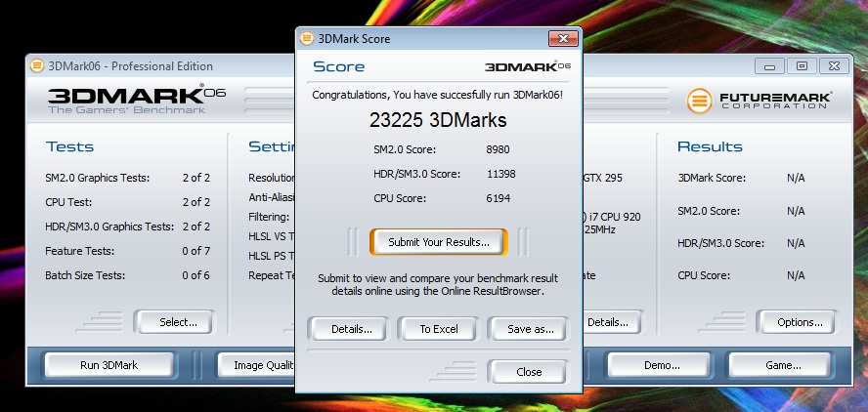Image resolution: width=868 pixels, height=412 pixels.
Task: Click the 3DMark Score dialog title icon
Action: (307, 38)
